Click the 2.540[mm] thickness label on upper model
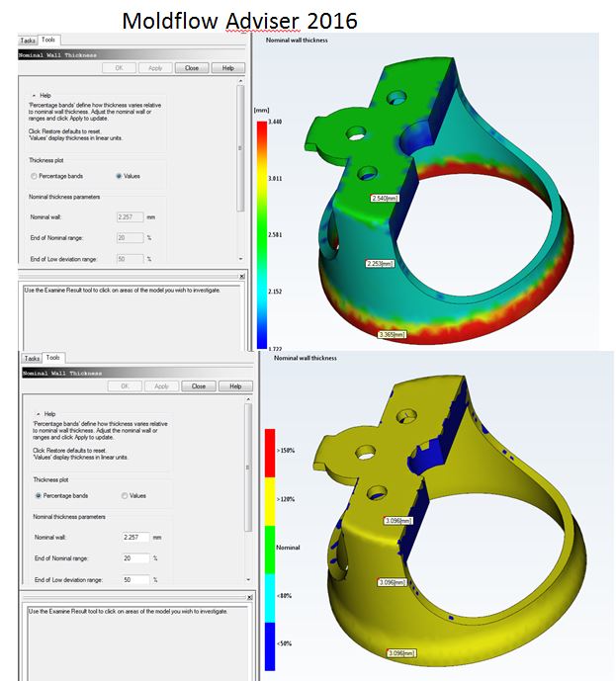The width and height of the screenshot is (616, 681). tap(385, 199)
